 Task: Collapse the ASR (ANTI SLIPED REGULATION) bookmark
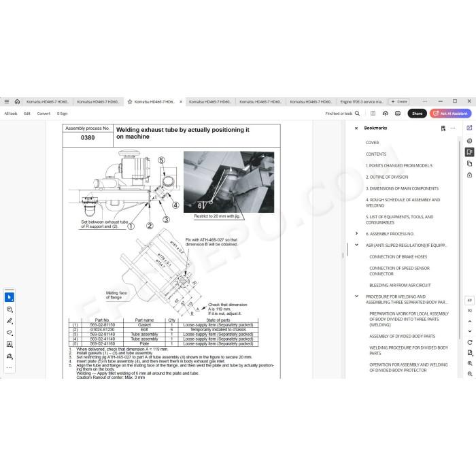point(356,245)
